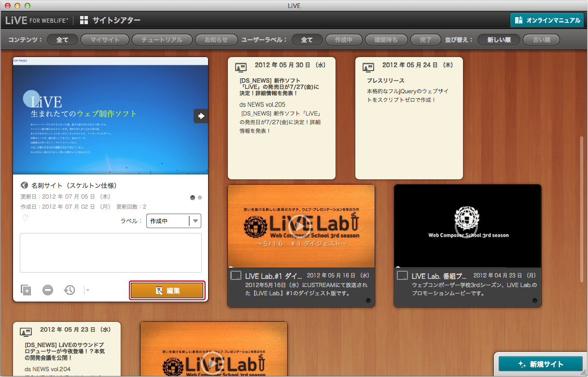This screenshot has width=588, height=377.
Task: Click the seek bar under LiVE Lab #1 video
Action: (x=301, y=267)
